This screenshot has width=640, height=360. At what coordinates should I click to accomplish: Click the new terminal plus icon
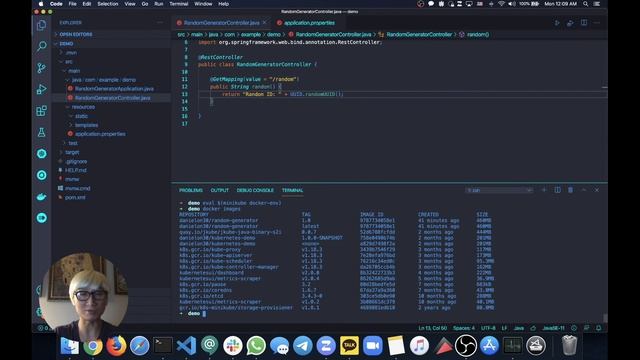pos(544,190)
